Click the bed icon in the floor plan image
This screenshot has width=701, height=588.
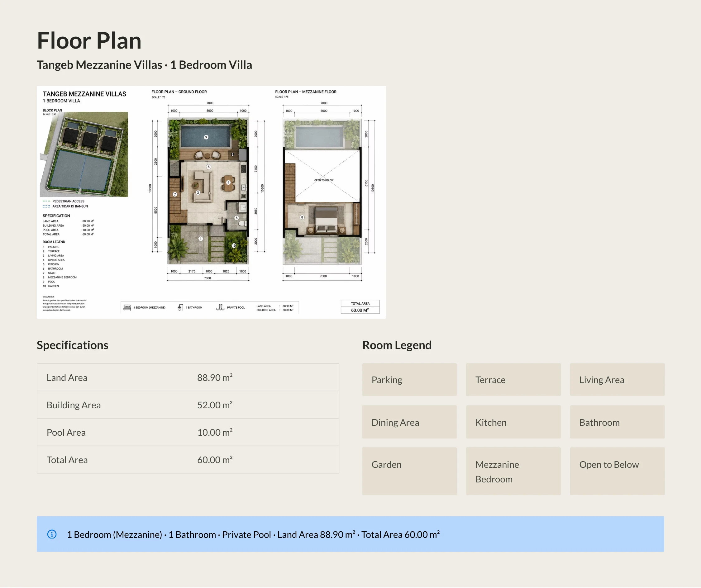pos(127,308)
